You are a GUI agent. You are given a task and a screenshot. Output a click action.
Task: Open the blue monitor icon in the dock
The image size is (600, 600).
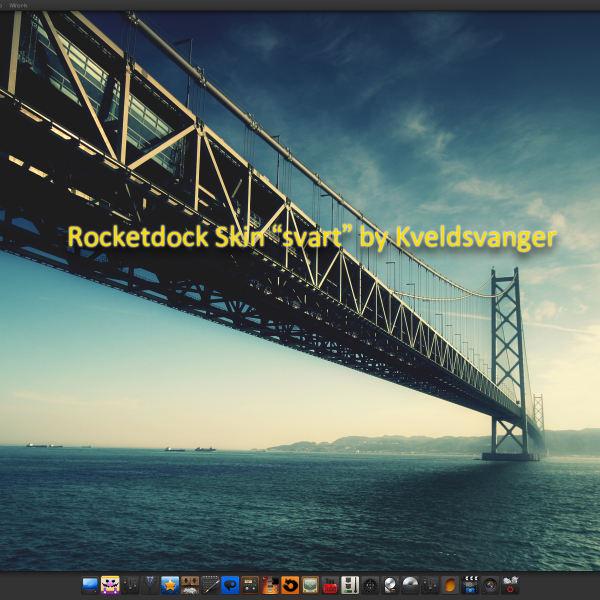point(90,585)
